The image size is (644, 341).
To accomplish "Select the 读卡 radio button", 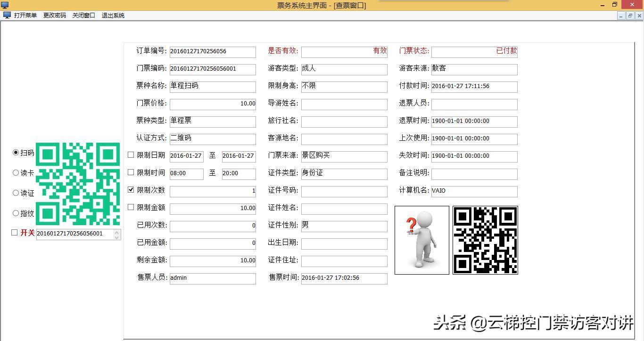I will (x=16, y=173).
